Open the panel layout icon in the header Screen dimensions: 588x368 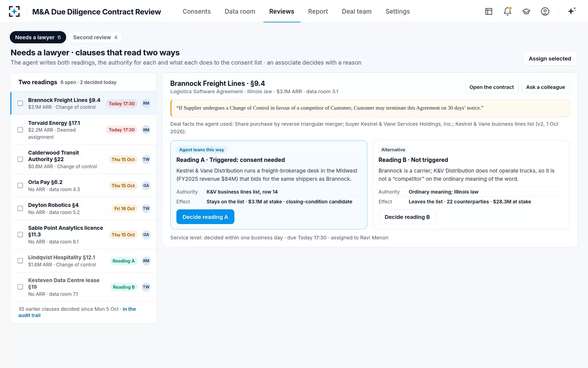click(489, 11)
